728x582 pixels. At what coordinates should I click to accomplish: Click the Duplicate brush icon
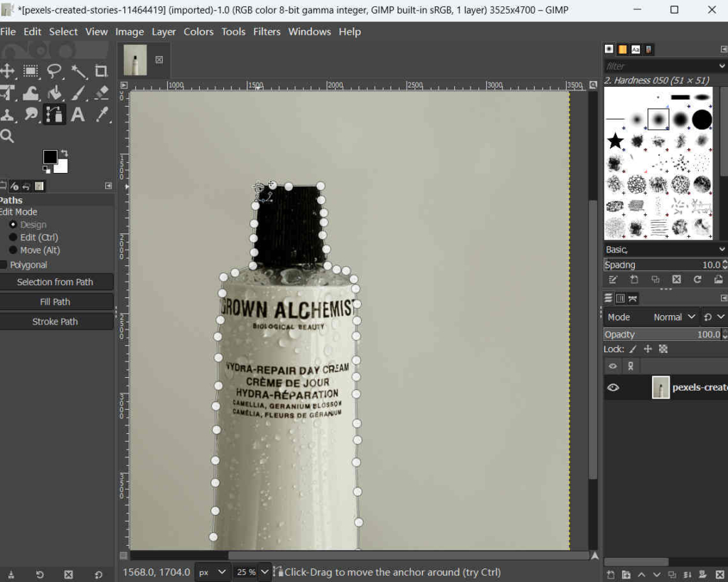(655, 280)
